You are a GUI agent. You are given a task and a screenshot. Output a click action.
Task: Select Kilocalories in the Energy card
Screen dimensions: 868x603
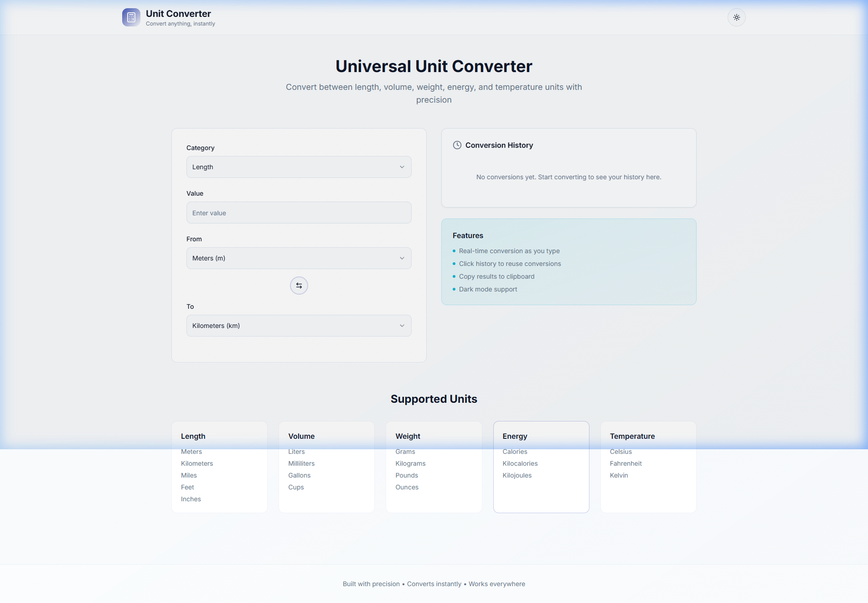pyautogui.click(x=520, y=463)
